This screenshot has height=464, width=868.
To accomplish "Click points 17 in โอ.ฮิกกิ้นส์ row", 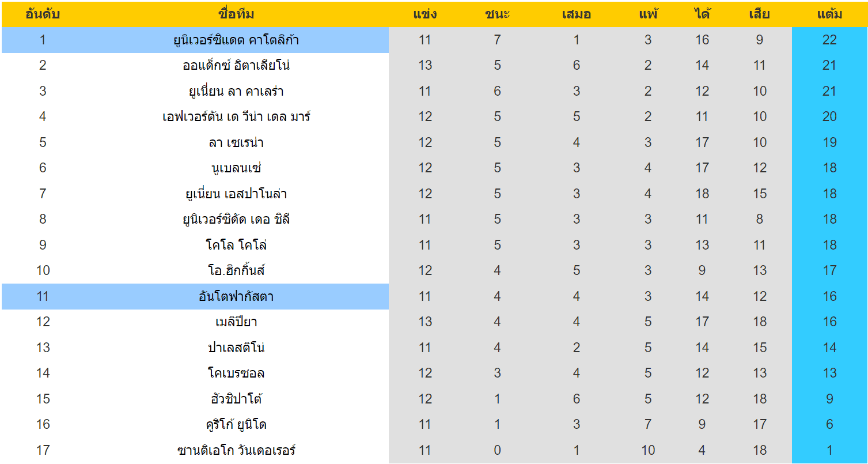I will pos(829,270).
